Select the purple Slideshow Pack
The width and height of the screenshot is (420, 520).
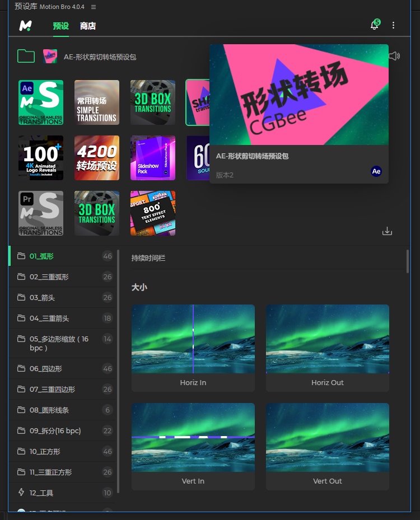[x=153, y=158]
